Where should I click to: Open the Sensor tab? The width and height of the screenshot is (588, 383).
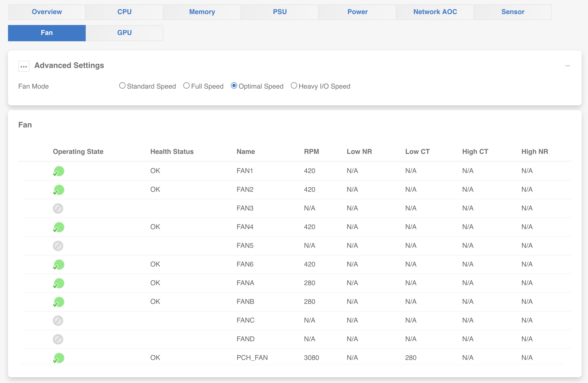513,12
